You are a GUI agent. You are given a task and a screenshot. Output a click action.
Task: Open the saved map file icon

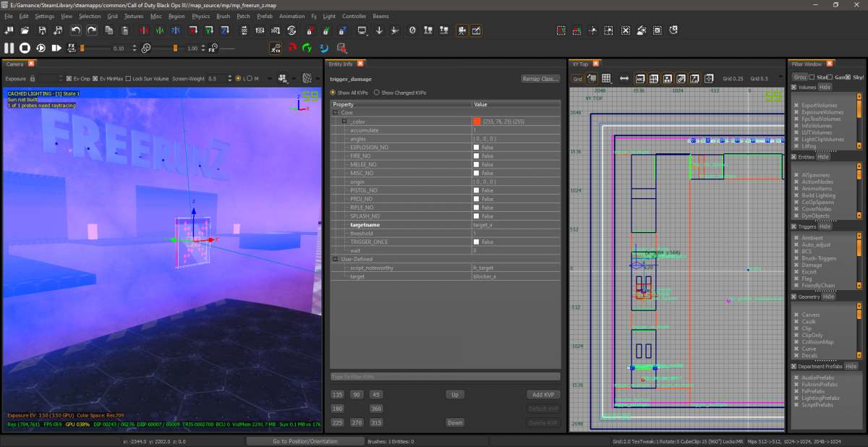click(x=26, y=30)
